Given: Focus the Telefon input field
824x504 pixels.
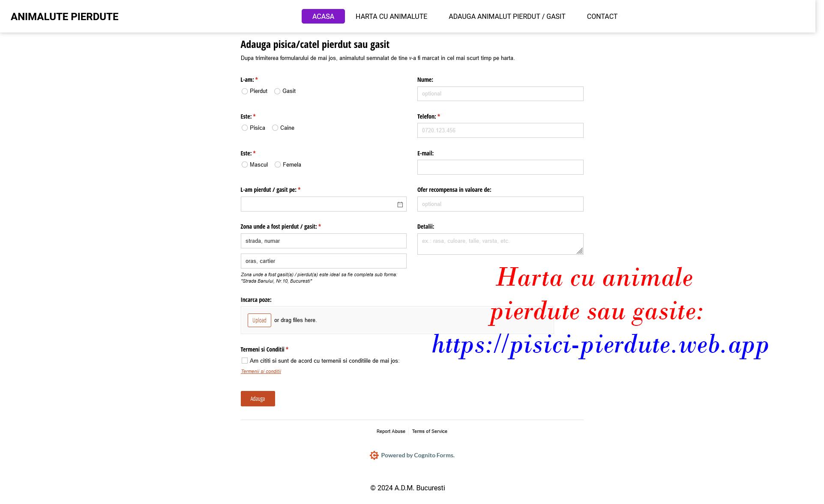Looking at the screenshot, I should coord(500,131).
